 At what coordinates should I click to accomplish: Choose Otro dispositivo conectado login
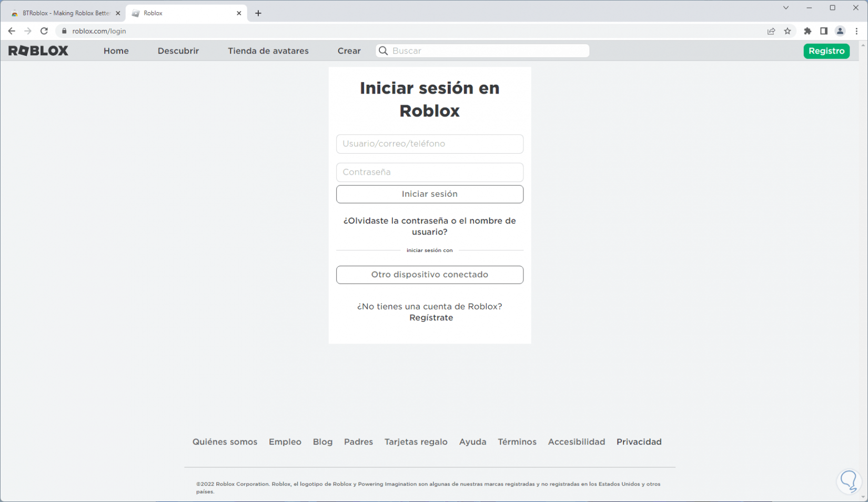coord(430,275)
